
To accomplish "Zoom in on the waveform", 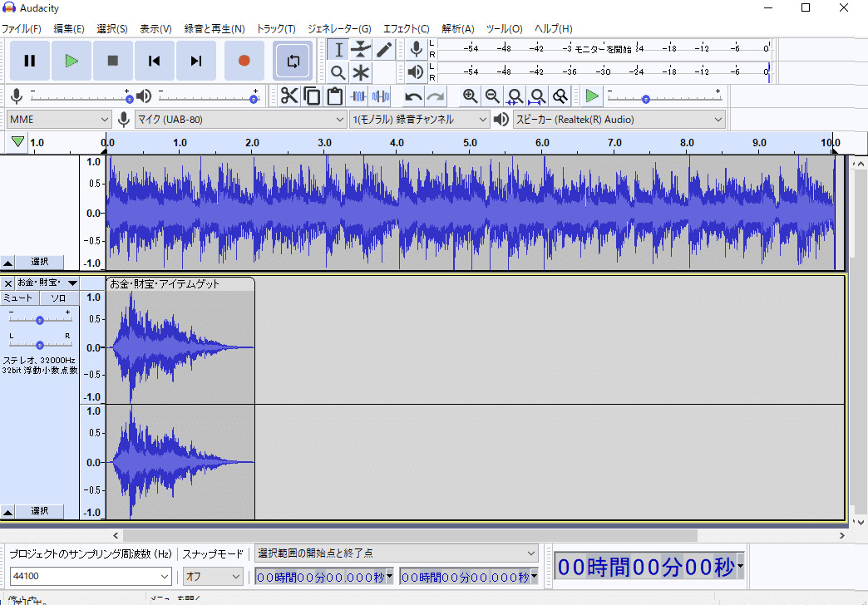I will pos(470,96).
